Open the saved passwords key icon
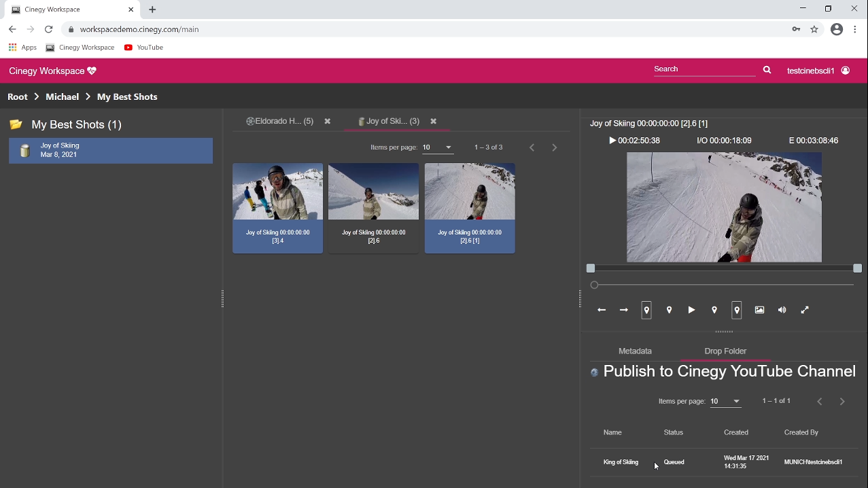The image size is (868, 488). pyautogui.click(x=796, y=29)
